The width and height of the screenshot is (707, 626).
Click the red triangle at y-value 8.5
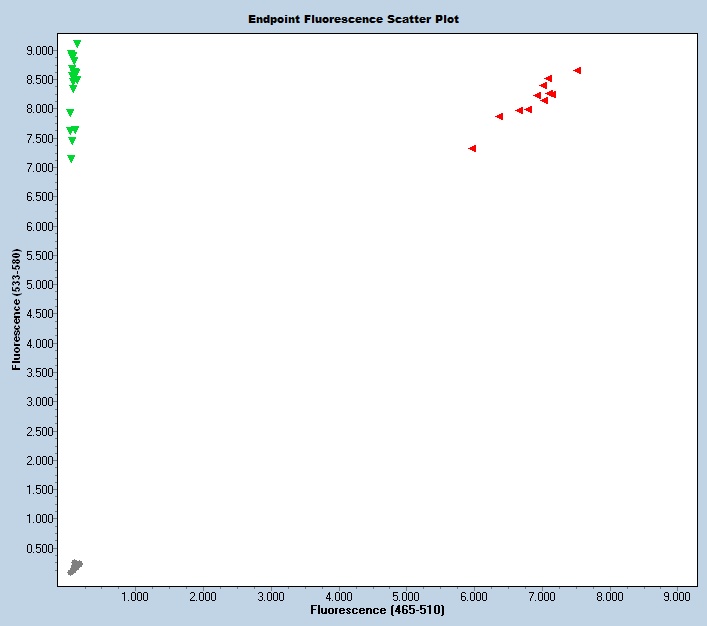point(548,78)
